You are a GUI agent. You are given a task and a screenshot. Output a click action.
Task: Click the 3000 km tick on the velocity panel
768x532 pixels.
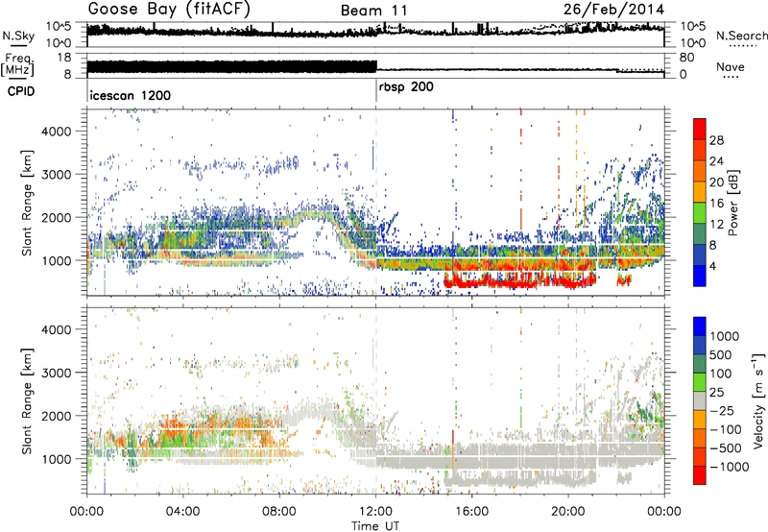[56, 373]
